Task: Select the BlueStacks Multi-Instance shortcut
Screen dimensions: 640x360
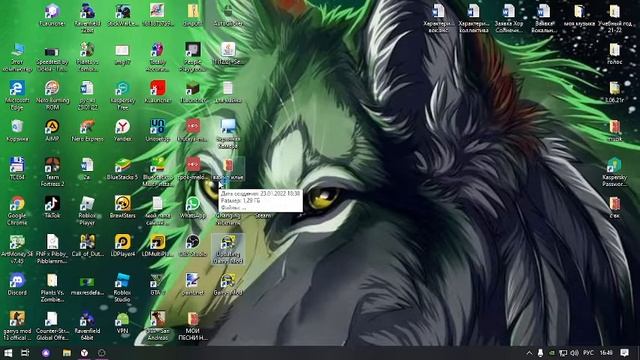Action: [158, 172]
